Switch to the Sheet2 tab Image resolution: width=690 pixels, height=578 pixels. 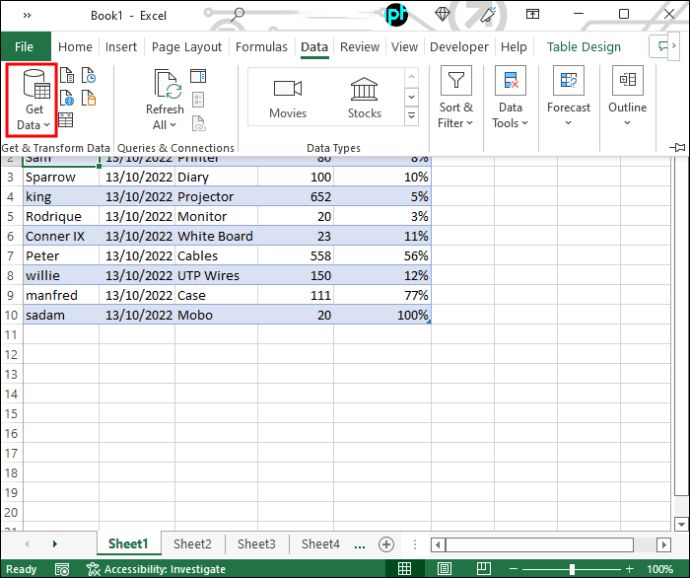click(192, 544)
